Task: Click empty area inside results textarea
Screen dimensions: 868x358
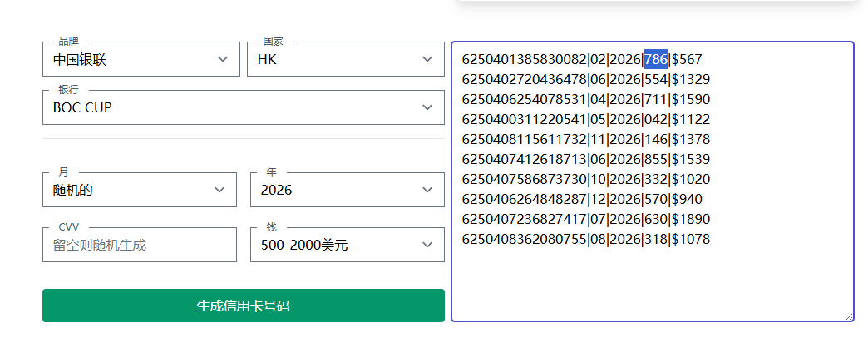Action: pos(652,282)
